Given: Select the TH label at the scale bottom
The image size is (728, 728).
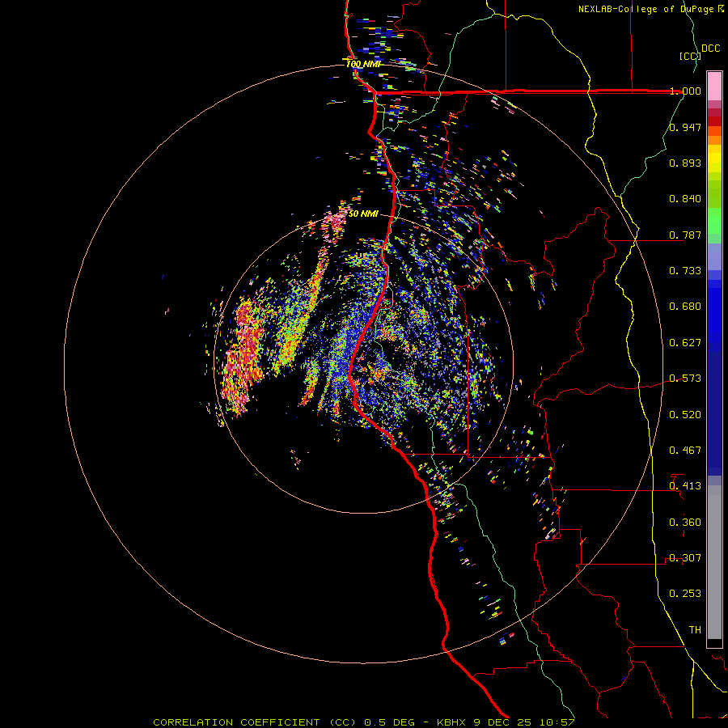Looking at the screenshot, I should 695,630.
